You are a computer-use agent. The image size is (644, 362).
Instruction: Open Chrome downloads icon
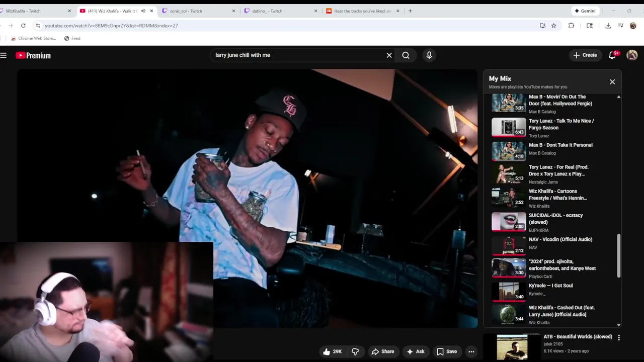608,26
